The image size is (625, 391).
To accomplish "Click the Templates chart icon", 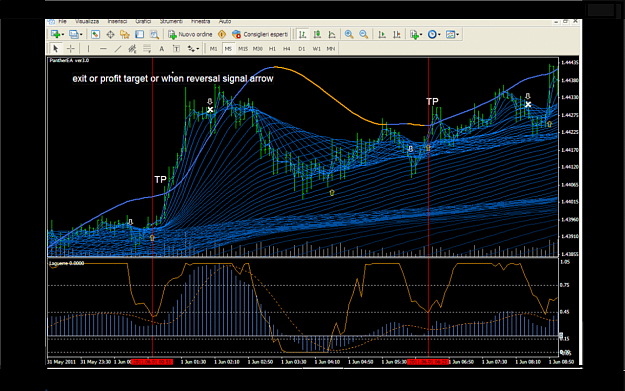I will click(450, 34).
